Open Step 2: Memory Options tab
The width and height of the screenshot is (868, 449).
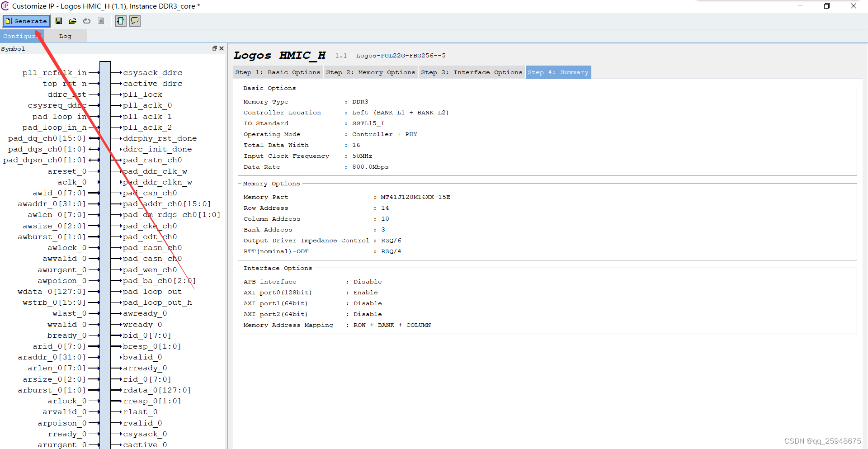370,72
